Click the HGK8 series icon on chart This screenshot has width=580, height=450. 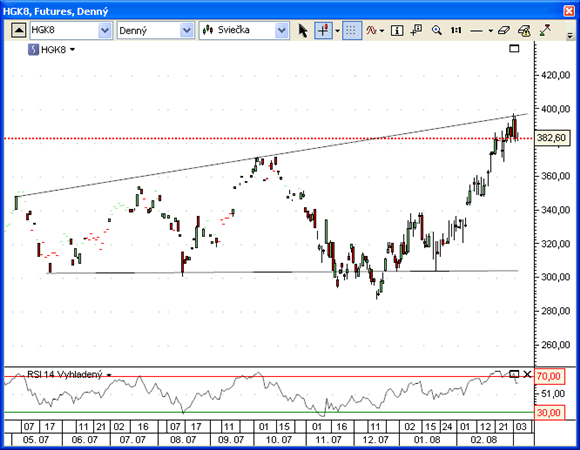point(33,50)
